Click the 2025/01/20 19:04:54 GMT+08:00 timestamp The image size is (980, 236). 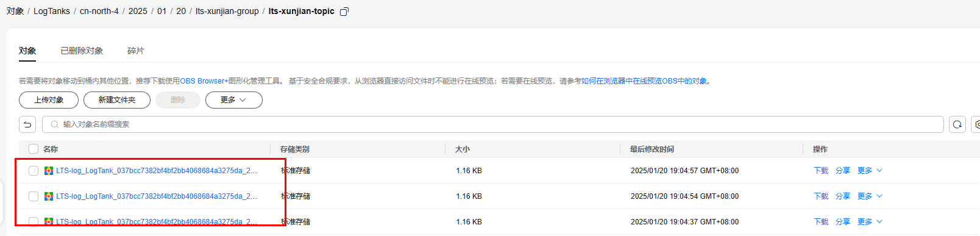pyautogui.click(x=684, y=196)
